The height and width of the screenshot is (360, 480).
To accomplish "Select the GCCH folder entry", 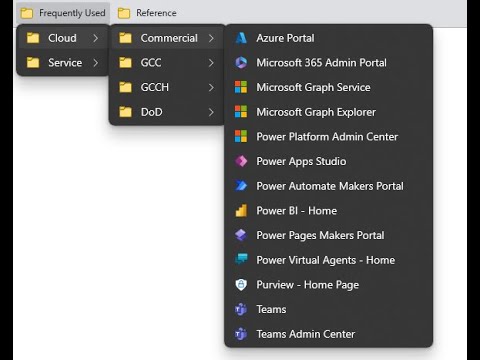I will (x=167, y=87).
